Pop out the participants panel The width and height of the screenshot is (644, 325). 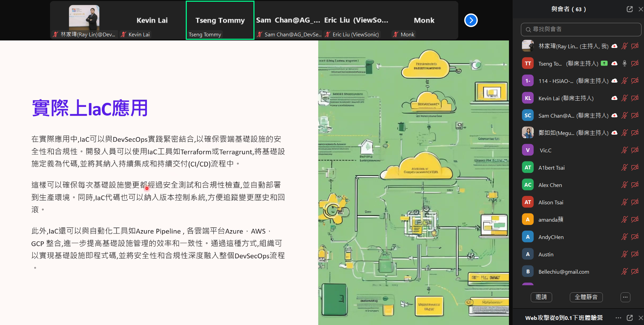tap(630, 9)
